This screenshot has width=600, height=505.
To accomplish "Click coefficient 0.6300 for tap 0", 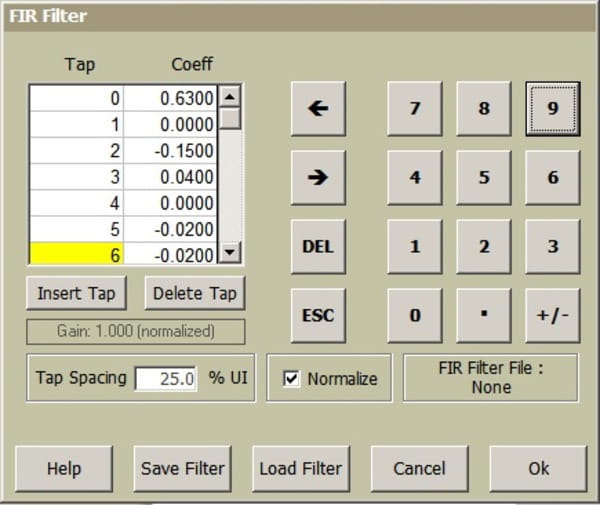I will coord(172,98).
